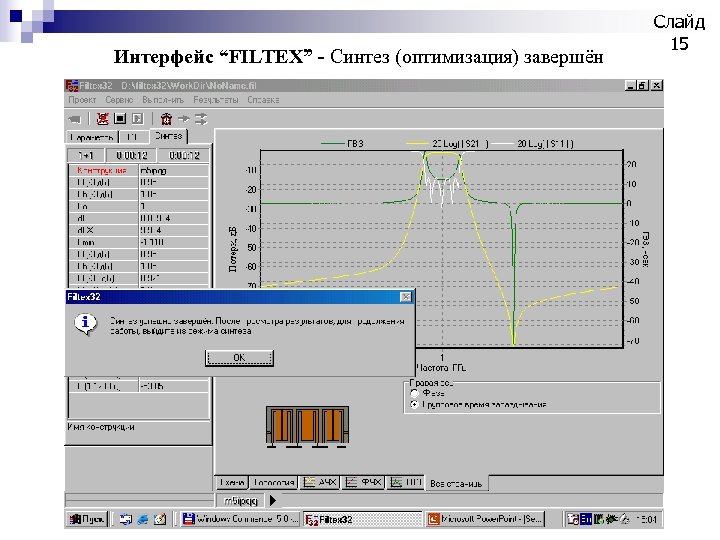
Task: Open the Проект menu
Action: tap(82, 100)
